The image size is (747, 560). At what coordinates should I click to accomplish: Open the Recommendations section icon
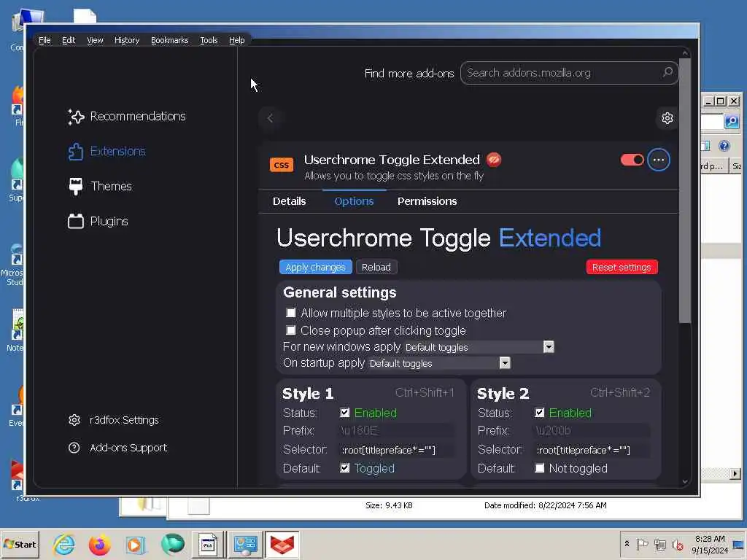tap(76, 117)
